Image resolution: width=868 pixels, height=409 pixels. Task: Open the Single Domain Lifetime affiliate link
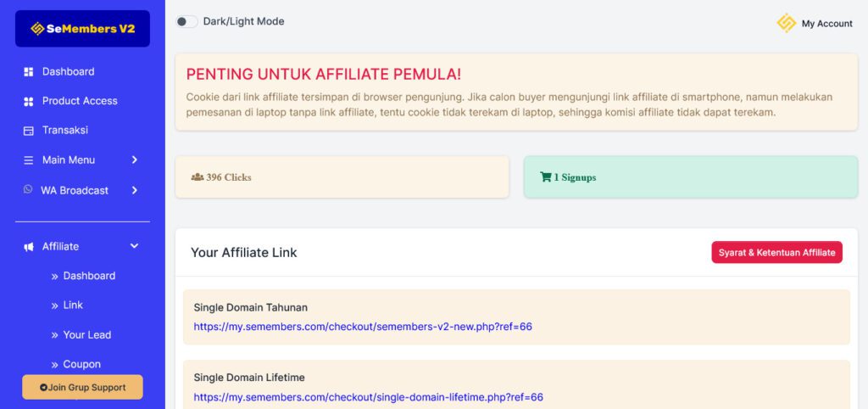(368, 397)
